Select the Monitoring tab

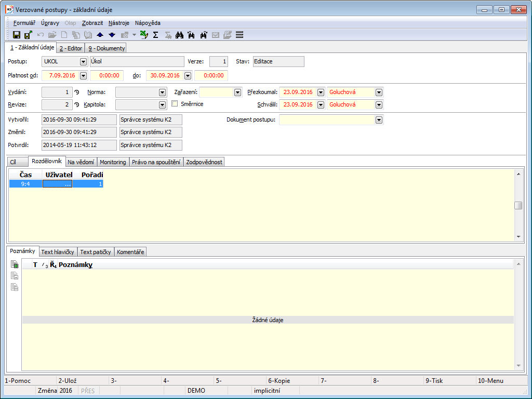click(x=113, y=162)
